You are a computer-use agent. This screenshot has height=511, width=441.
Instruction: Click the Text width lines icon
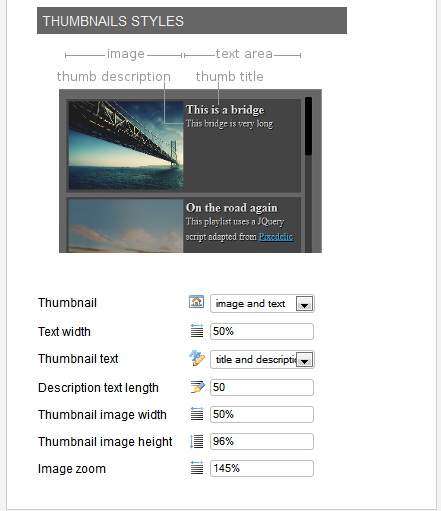coord(197,331)
